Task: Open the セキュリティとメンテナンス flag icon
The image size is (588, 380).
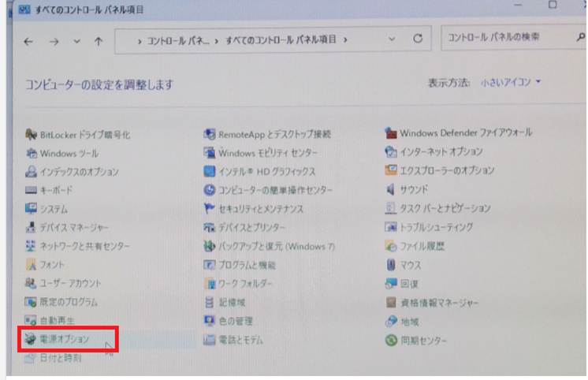Action: pyautogui.click(x=210, y=208)
